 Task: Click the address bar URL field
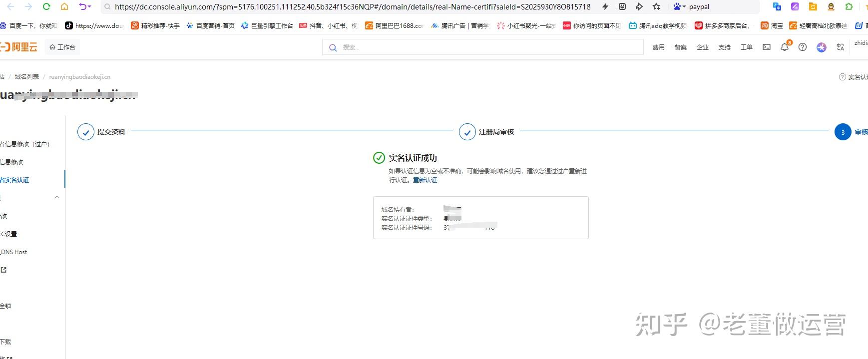point(352,7)
